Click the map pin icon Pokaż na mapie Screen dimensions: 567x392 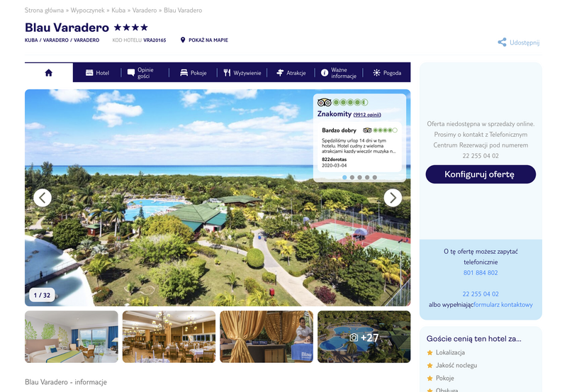(x=183, y=40)
